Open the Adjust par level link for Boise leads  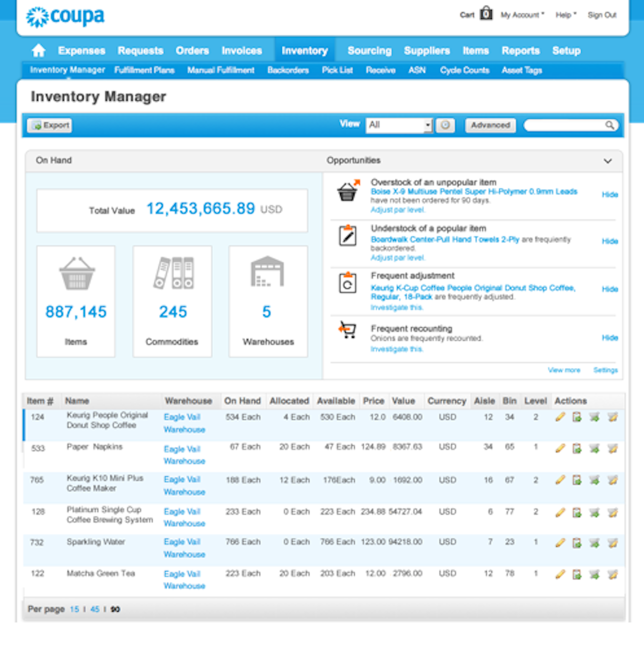point(398,210)
